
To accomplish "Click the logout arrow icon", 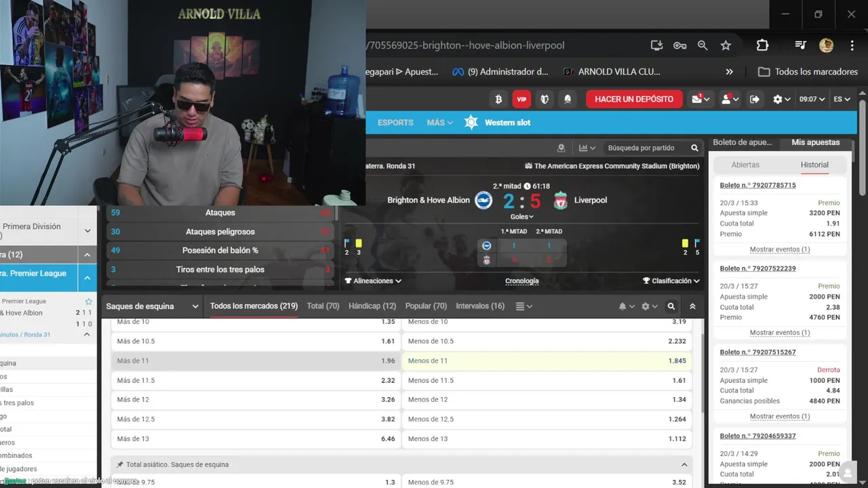I will tap(755, 99).
